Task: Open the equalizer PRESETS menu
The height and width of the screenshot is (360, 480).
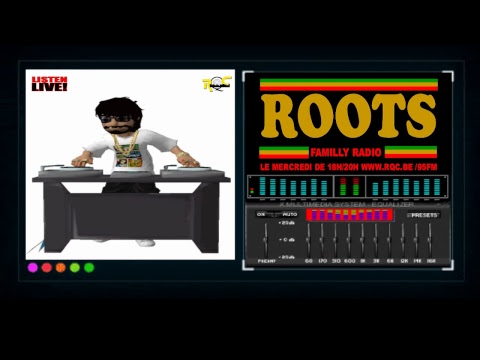Action: 424,215
